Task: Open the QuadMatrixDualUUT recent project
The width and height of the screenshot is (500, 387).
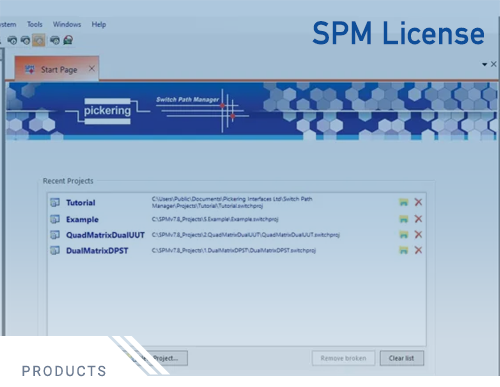Action: [105, 235]
